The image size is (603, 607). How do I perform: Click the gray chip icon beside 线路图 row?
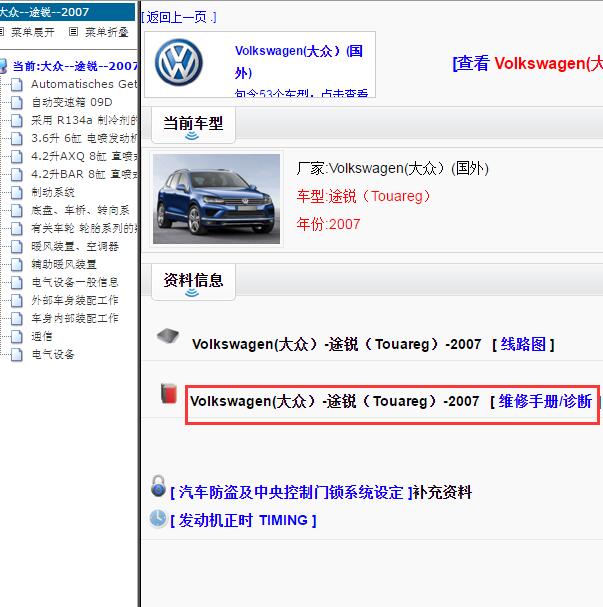click(168, 336)
